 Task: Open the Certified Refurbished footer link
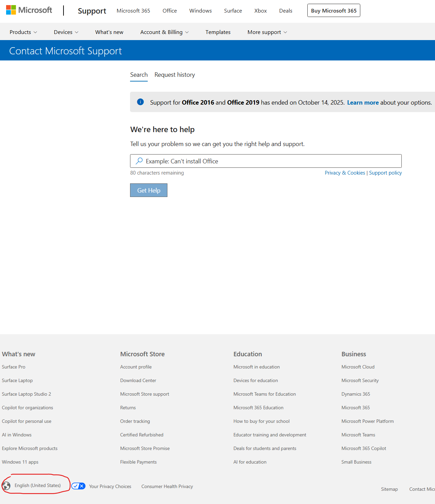[x=142, y=435]
